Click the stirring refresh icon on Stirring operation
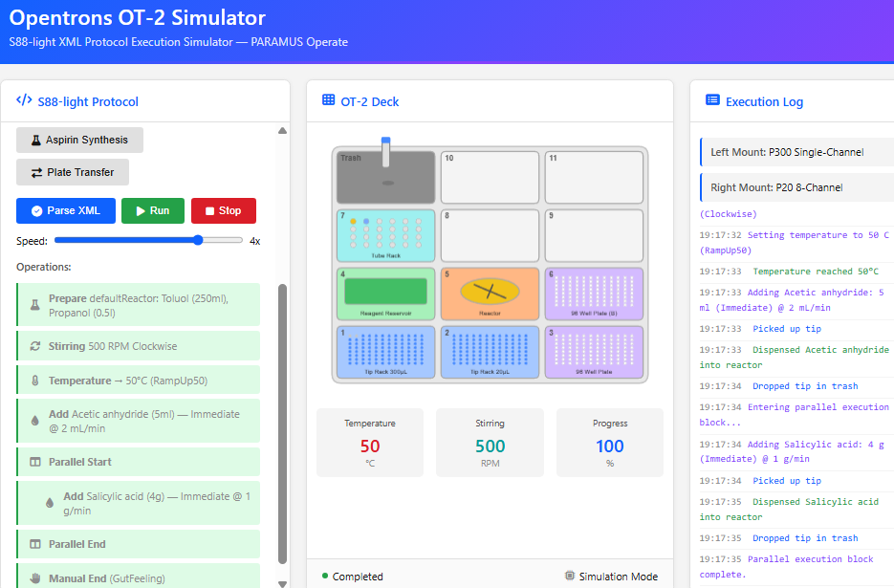894x588 pixels. point(35,346)
